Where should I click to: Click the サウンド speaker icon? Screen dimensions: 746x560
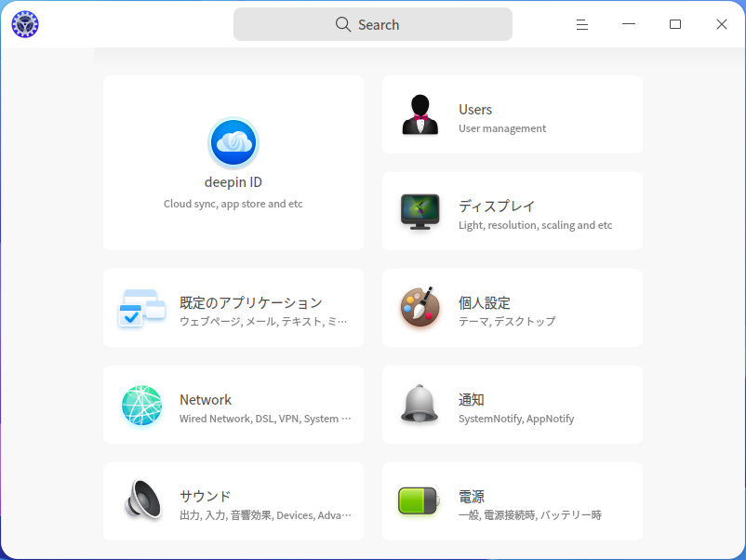click(143, 500)
